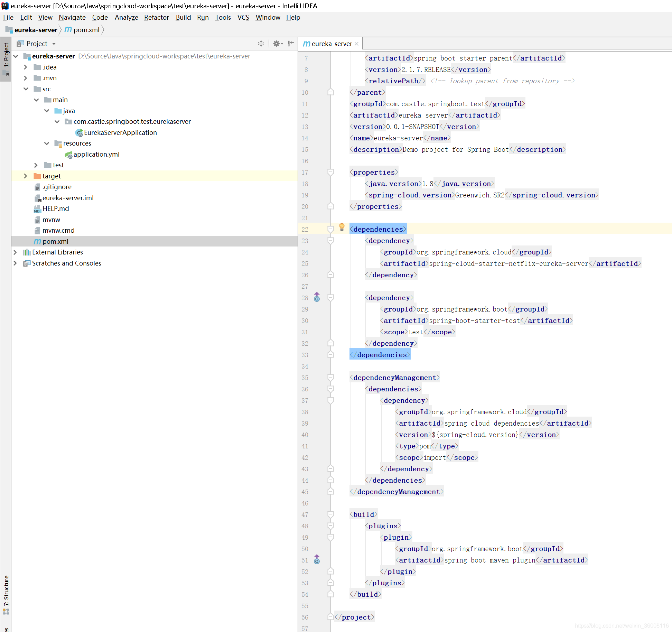The height and width of the screenshot is (632, 672).
Task: Click the closing project tag on line 56
Action: pos(354,617)
